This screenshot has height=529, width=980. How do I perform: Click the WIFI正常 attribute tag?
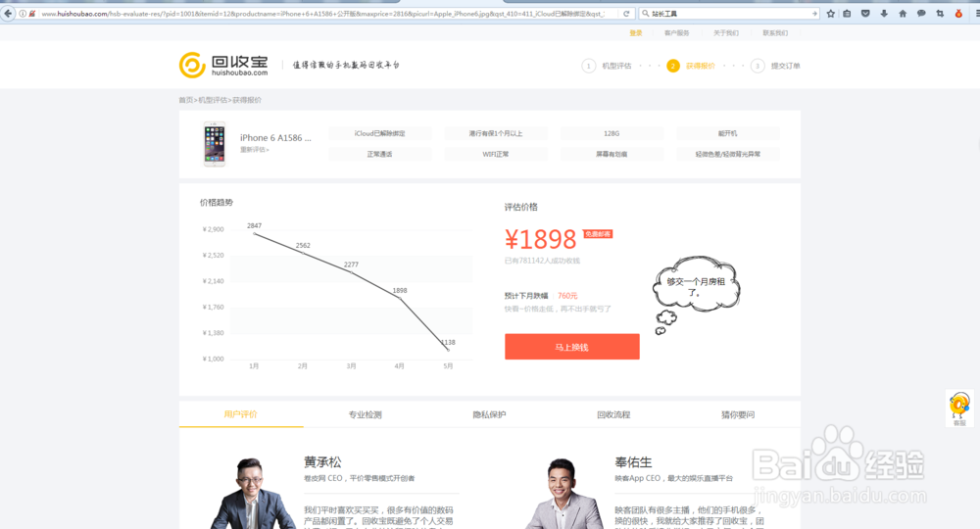(496, 154)
